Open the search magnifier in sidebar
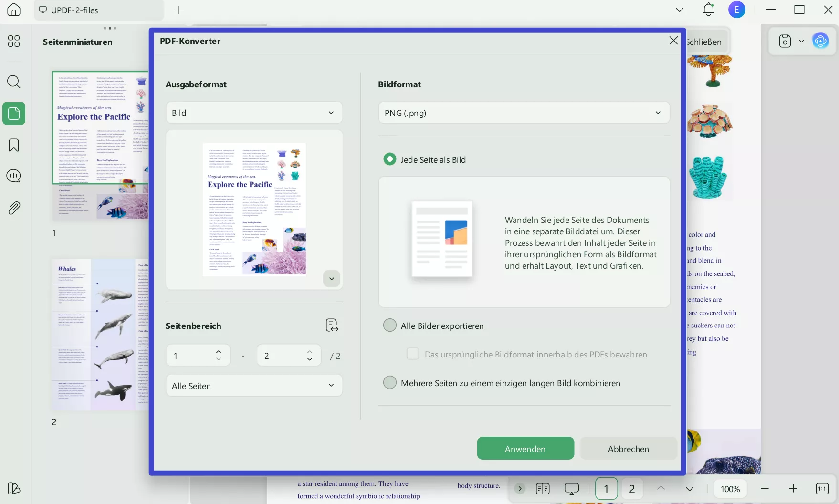839x504 pixels. [14, 82]
